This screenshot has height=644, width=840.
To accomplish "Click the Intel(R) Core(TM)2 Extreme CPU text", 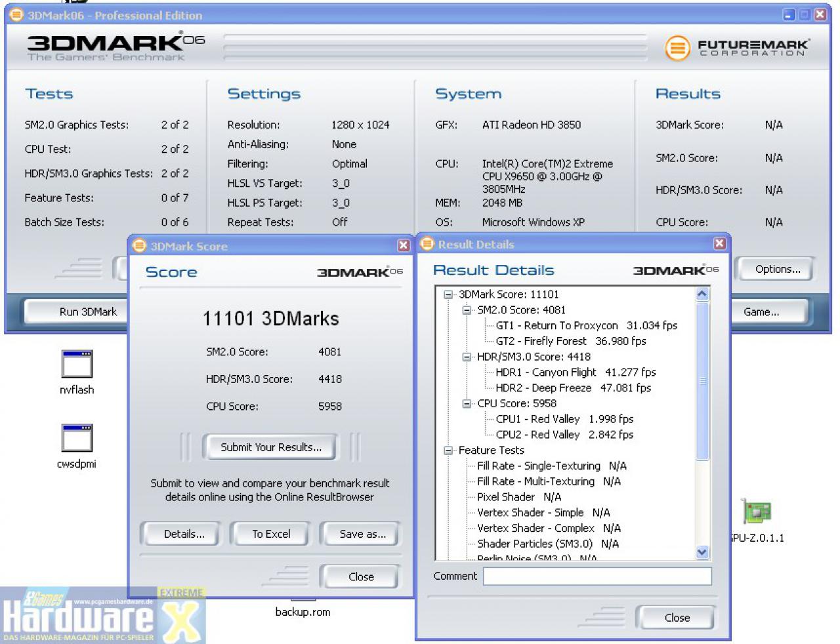I will point(547,176).
